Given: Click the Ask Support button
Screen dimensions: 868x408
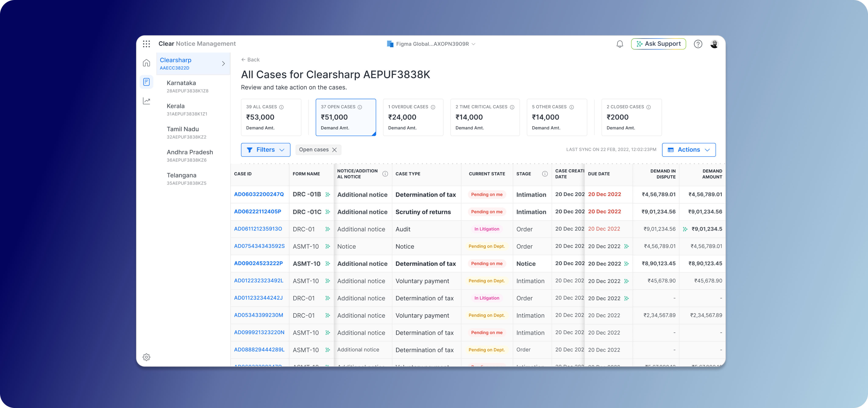Looking at the screenshot, I should [658, 44].
